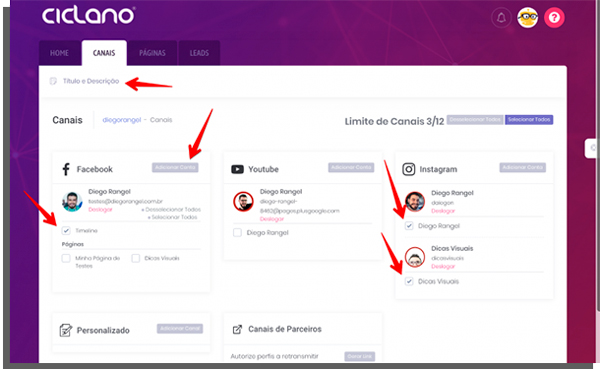
Task: Click the Canais de Parceiros share icon
Action: [237, 329]
